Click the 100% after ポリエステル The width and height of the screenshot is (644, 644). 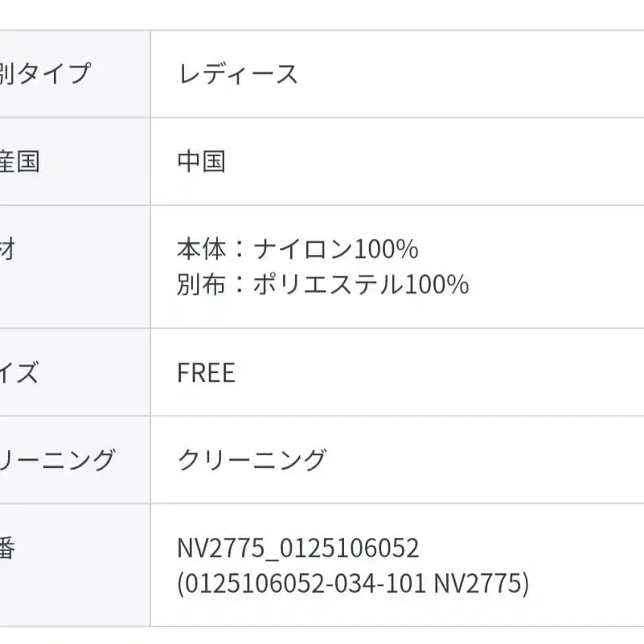click(437, 285)
